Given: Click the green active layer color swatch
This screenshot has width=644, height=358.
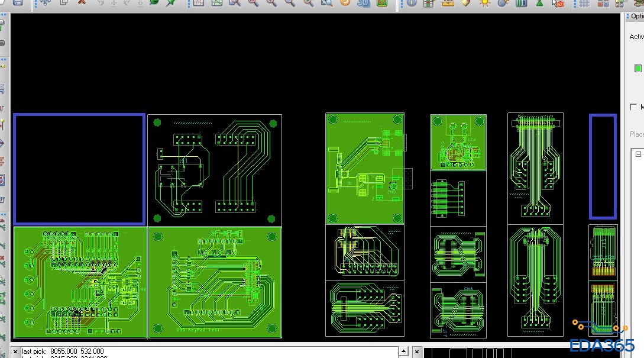Looking at the screenshot, I should pyautogui.click(x=638, y=68).
